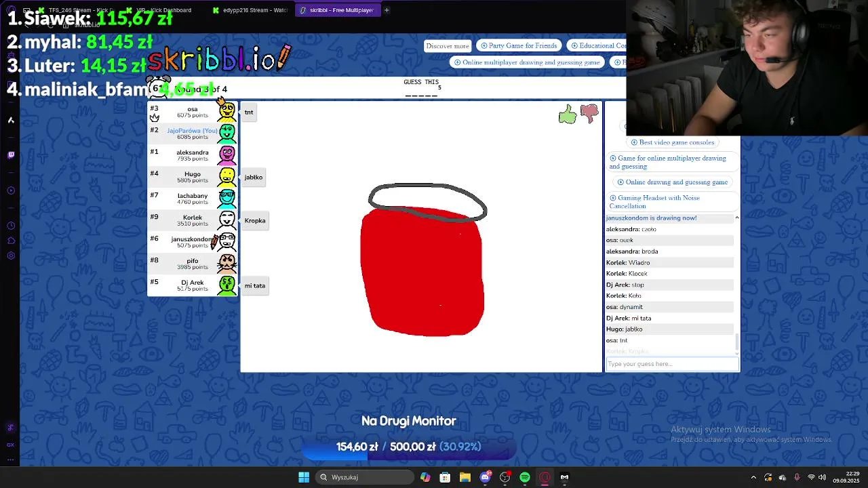
Task: Click the GUESS THIS word hint
Action: 422,87
